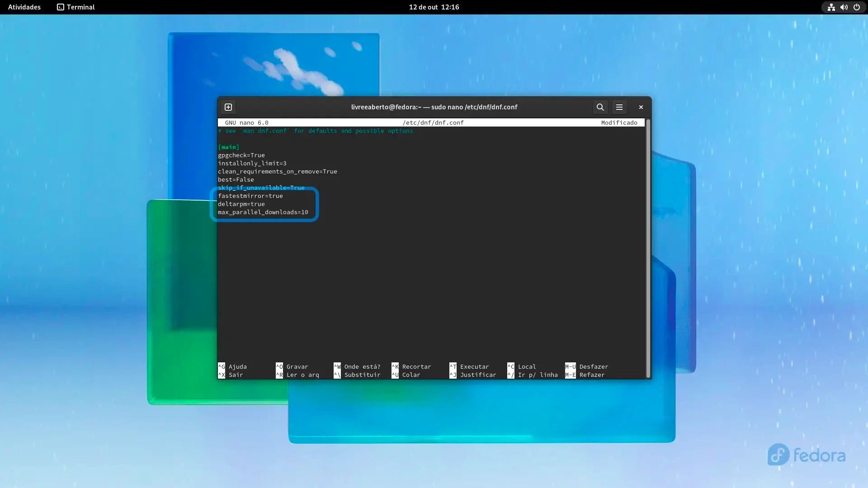Click the ^J Justificar shortcut
Screen dimensions: 868x488
tap(473, 375)
